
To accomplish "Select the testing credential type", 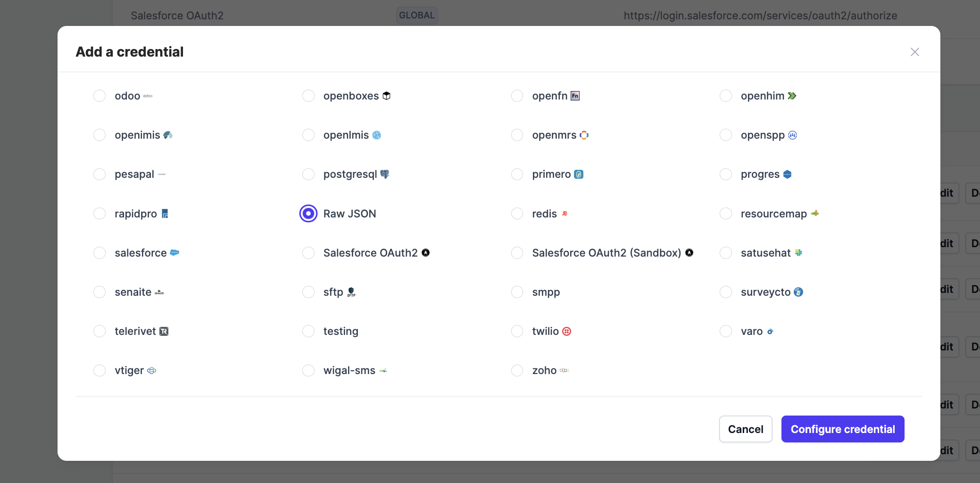I will pos(308,331).
